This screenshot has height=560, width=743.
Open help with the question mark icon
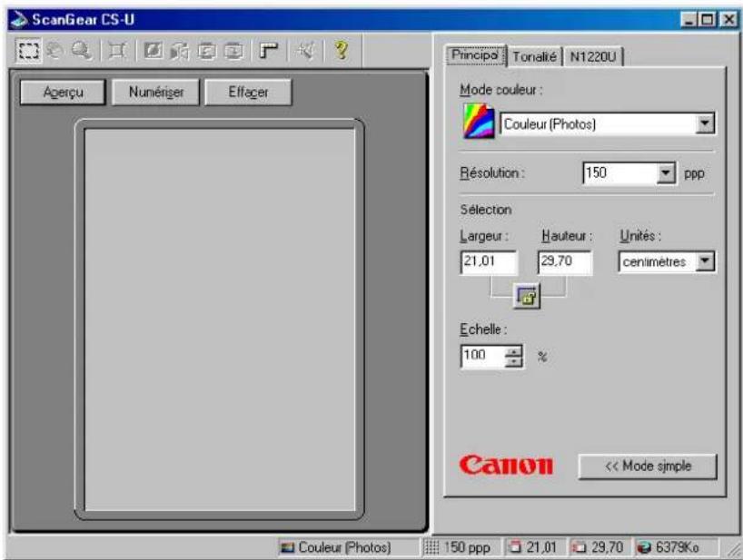pos(342,50)
